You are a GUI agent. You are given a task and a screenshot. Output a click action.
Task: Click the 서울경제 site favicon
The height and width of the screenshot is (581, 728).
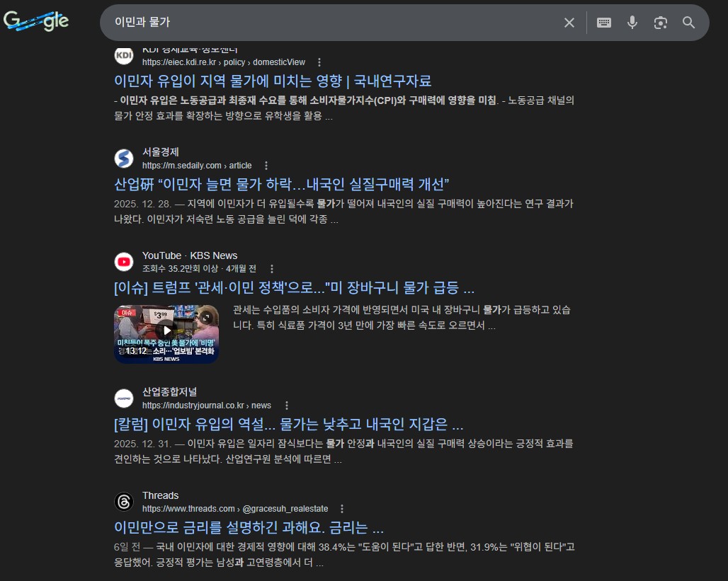pyautogui.click(x=124, y=159)
